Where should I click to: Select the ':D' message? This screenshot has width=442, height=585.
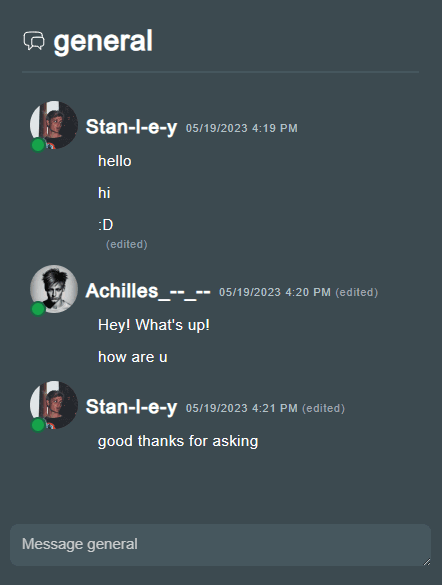pyautogui.click(x=106, y=225)
